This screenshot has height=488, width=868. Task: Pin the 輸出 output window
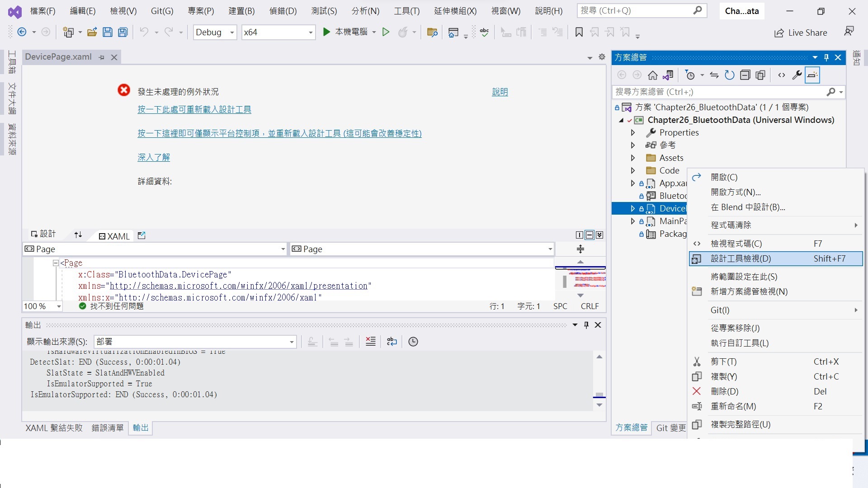586,324
